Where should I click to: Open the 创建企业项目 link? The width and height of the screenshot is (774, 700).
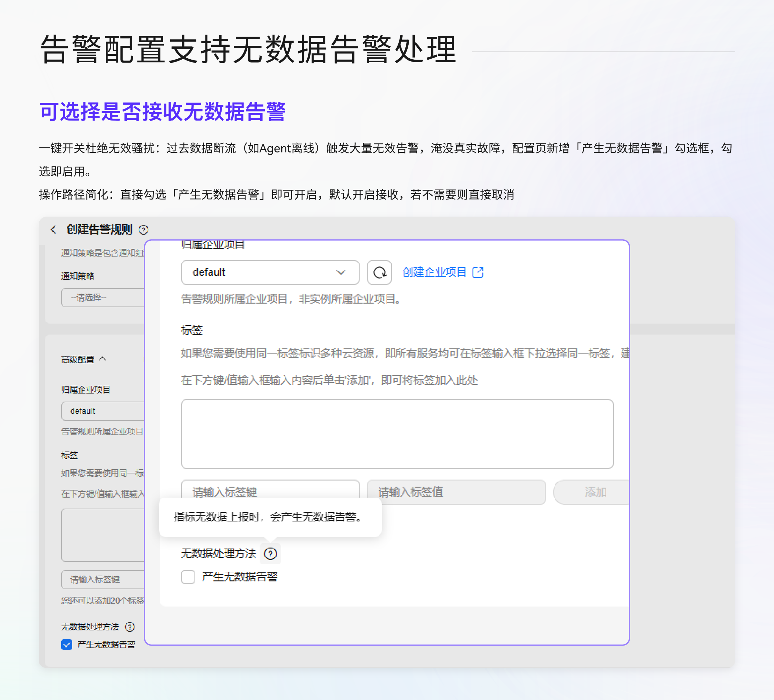[434, 272]
